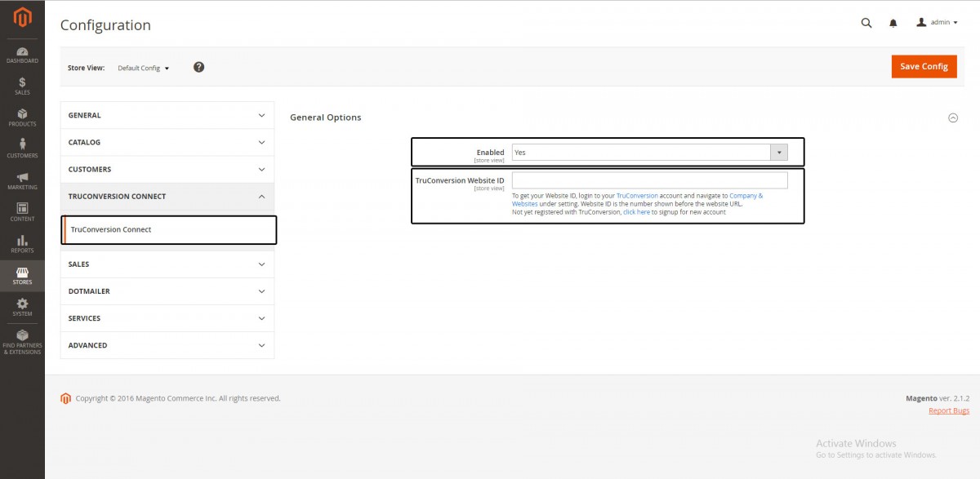This screenshot has height=479, width=980.
Task: Open the Sales sidebar menu
Action: pyautogui.click(x=22, y=86)
